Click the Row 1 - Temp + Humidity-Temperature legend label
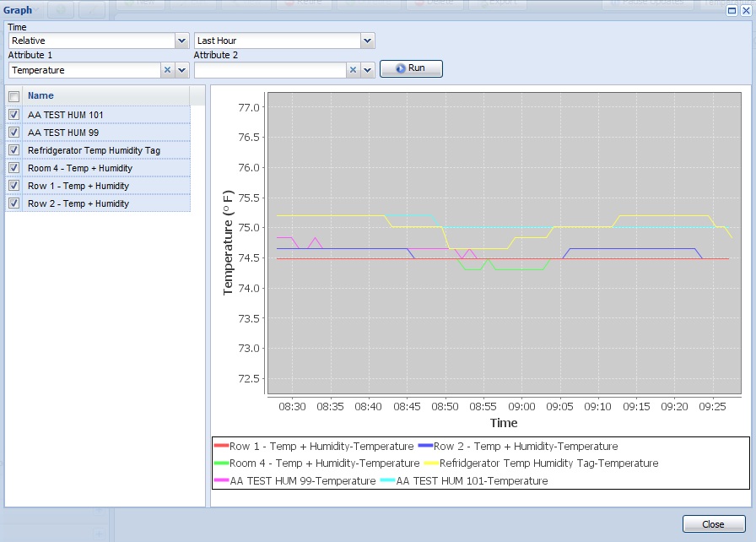 [x=321, y=447]
